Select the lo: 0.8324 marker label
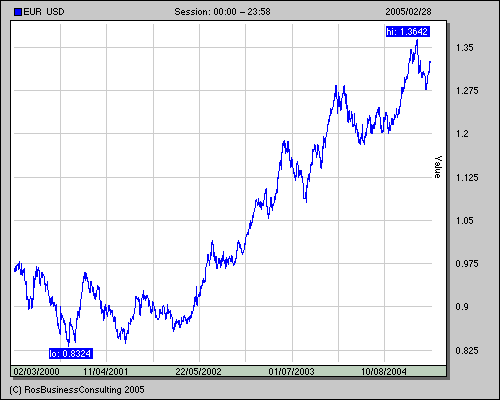This screenshot has height=400, width=500. pos(71,353)
